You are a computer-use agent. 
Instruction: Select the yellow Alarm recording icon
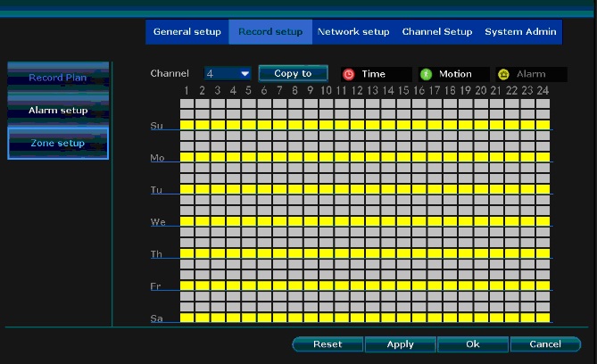click(503, 74)
